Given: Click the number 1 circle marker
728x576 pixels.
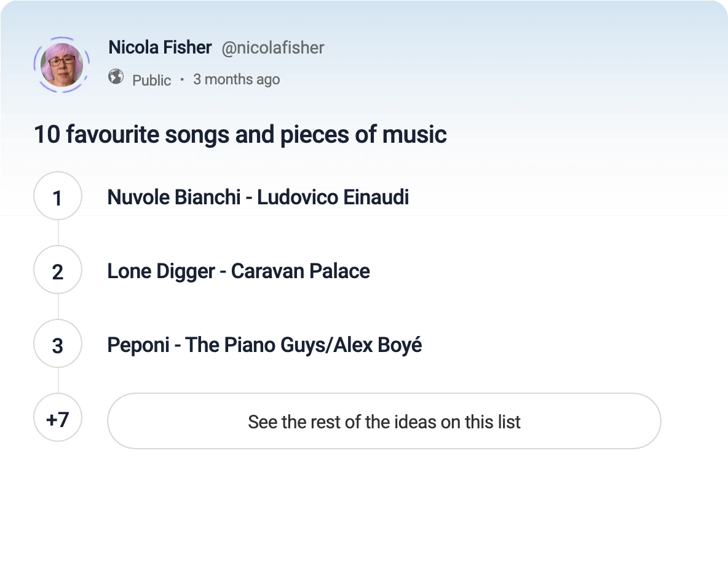Looking at the screenshot, I should coord(58,198).
